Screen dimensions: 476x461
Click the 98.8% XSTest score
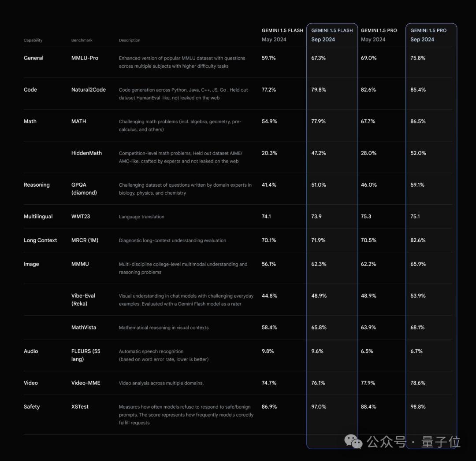pos(418,407)
